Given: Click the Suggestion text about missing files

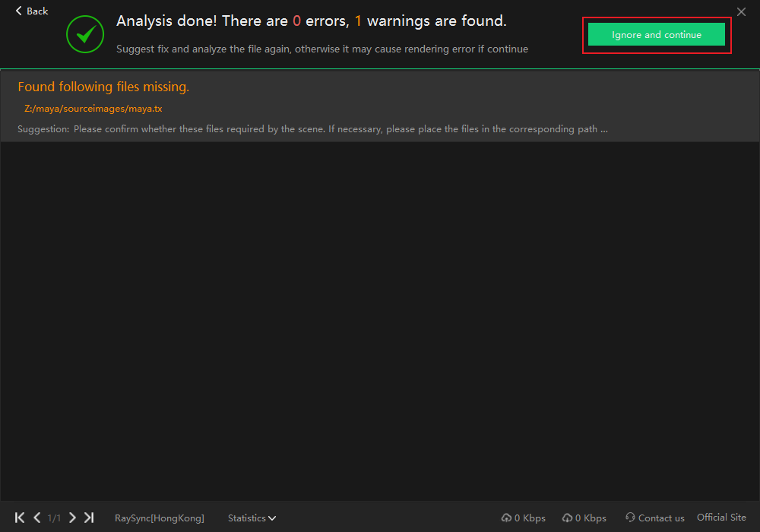Looking at the screenshot, I should [x=312, y=129].
